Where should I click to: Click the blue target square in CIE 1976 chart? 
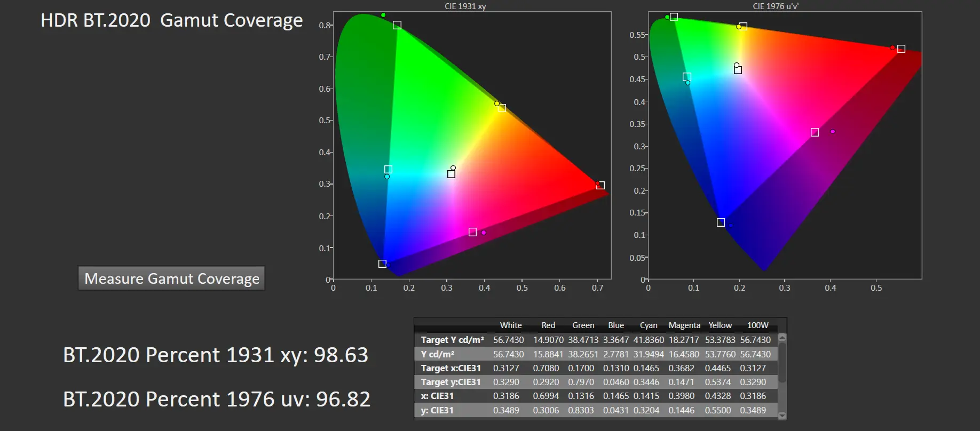[x=721, y=222]
